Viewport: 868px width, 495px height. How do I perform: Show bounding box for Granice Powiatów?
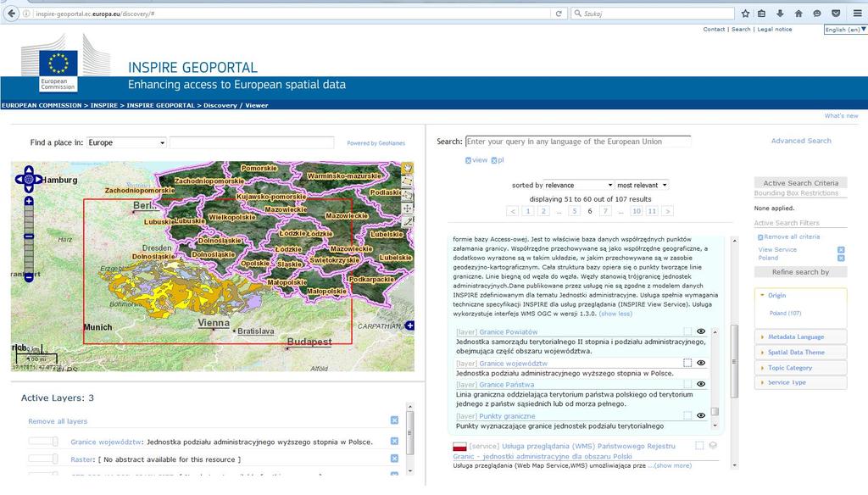(687, 331)
